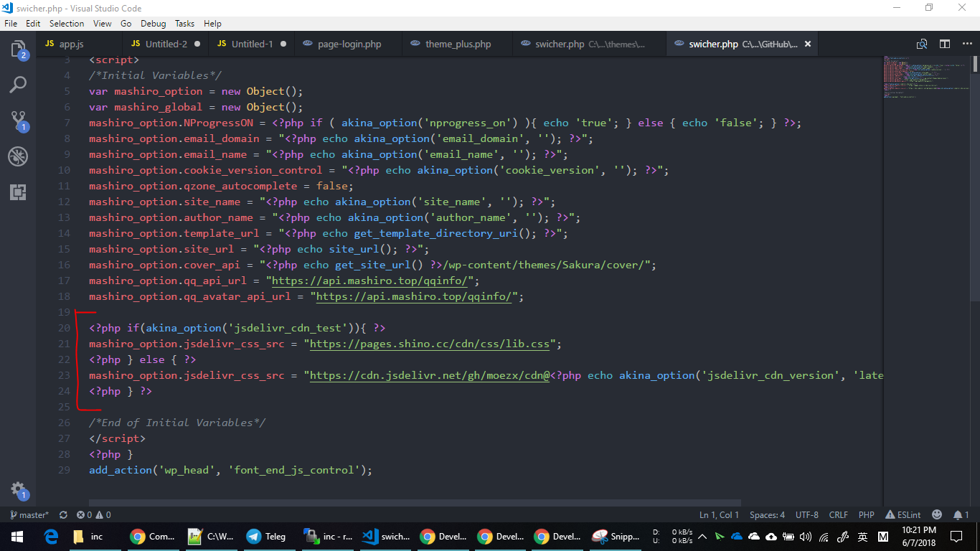Click the synchronize changes icon in status bar
The width and height of the screenshot is (980, 551).
point(63,514)
